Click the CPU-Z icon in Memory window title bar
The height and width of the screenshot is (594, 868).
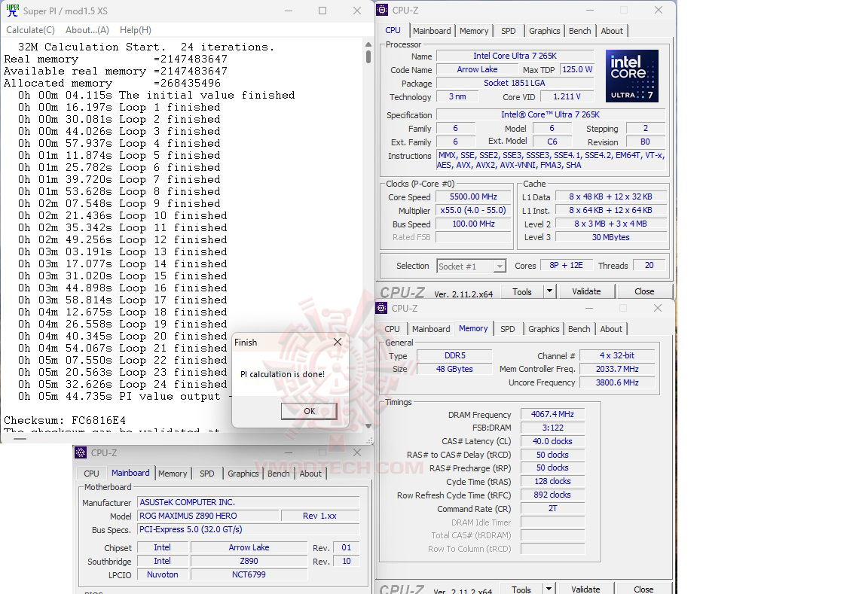(x=381, y=308)
